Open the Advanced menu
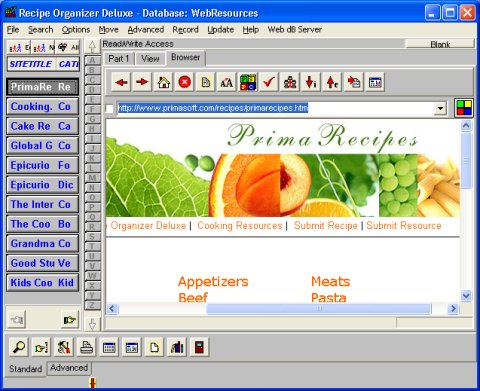The height and width of the screenshot is (391, 480). coord(146,30)
